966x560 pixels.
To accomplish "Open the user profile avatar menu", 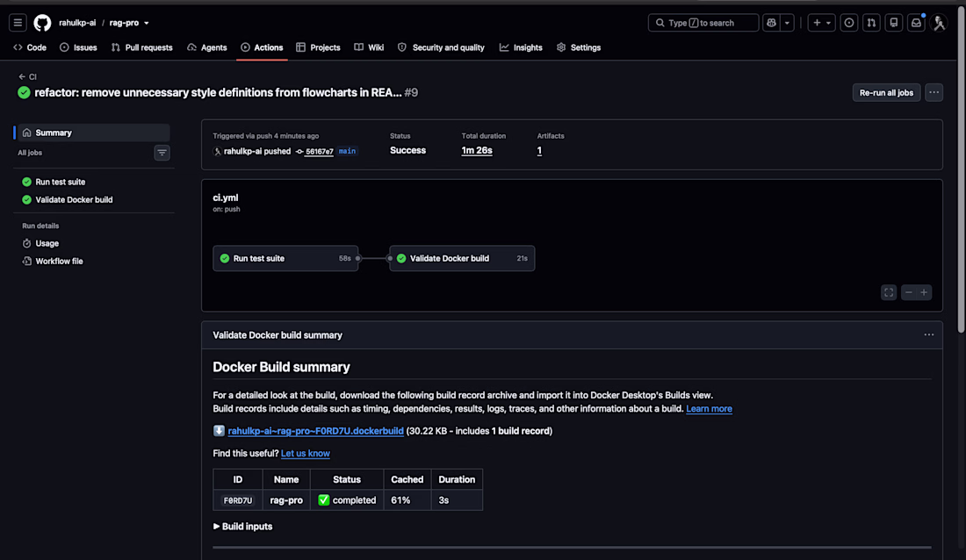I will click(939, 23).
